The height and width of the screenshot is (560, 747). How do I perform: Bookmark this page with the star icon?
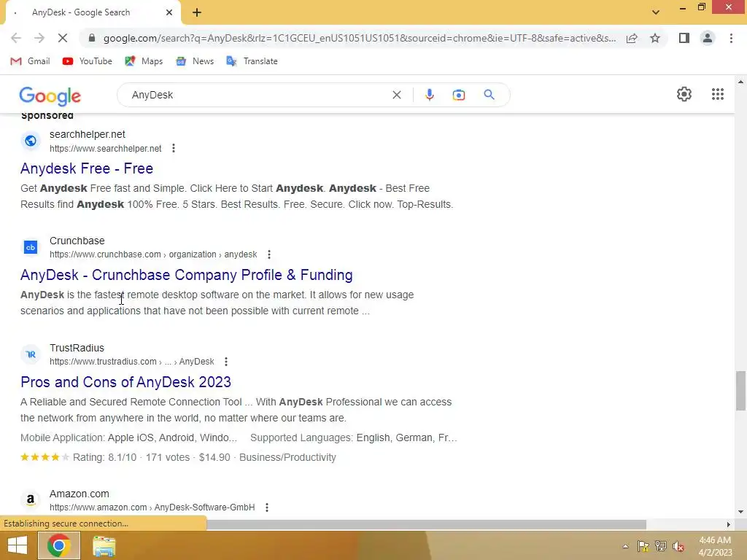tap(655, 38)
